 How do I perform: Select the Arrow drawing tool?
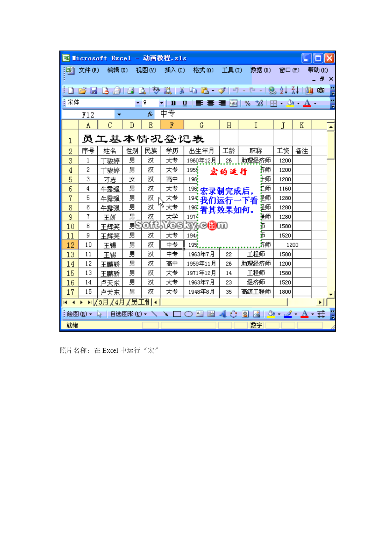coord(166,314)
